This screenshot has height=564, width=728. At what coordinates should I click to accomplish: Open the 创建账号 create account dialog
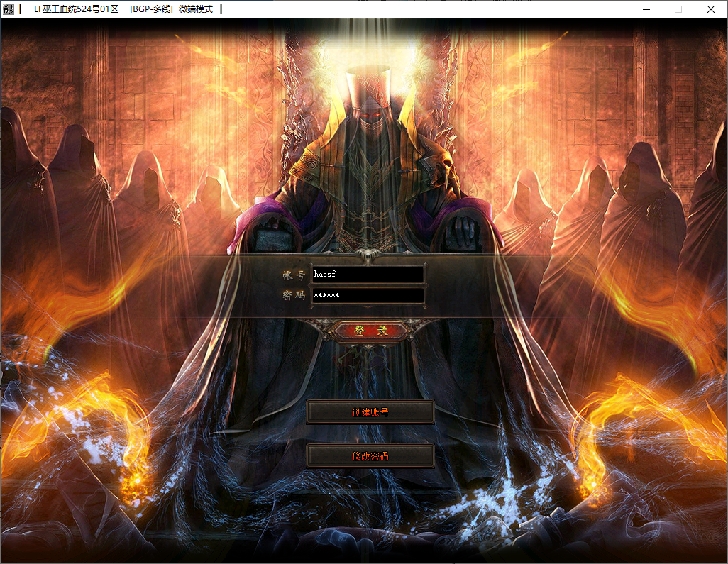click(370, 412)
